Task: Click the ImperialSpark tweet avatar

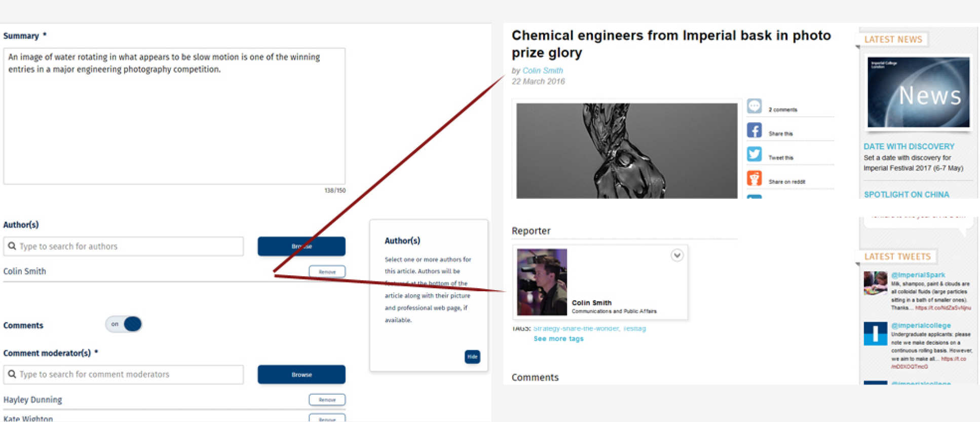Action: (875, 283)
